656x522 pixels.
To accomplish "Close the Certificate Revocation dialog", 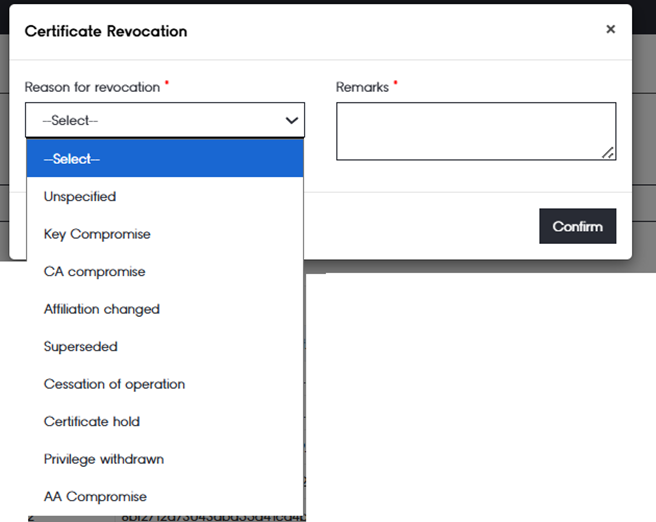I will (x=610, y=30).
